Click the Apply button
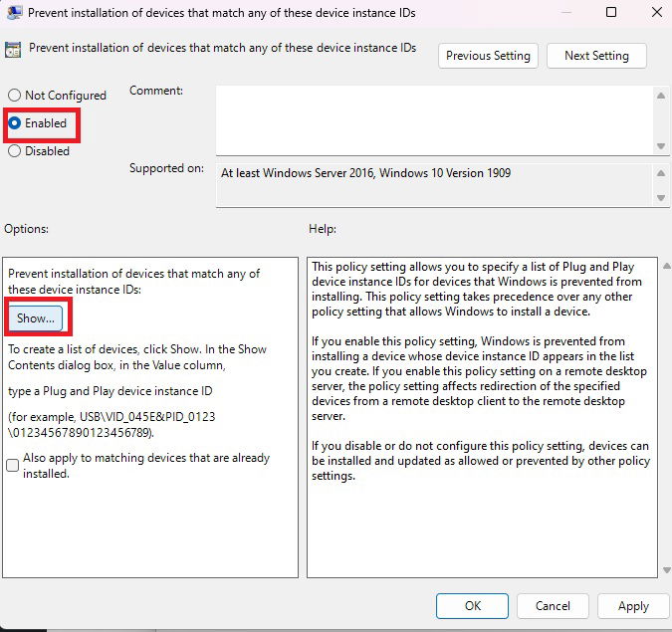This screenshot has height=632, width=672. [x=633, y=606]
